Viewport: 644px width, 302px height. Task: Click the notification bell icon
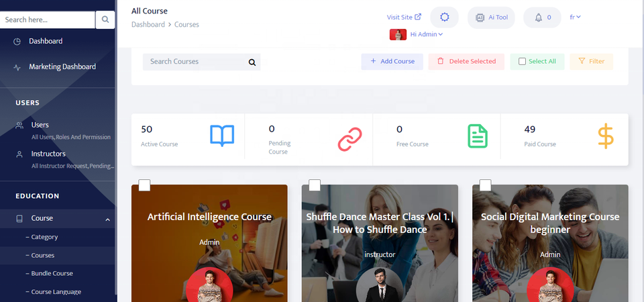(x=539, y=17)
